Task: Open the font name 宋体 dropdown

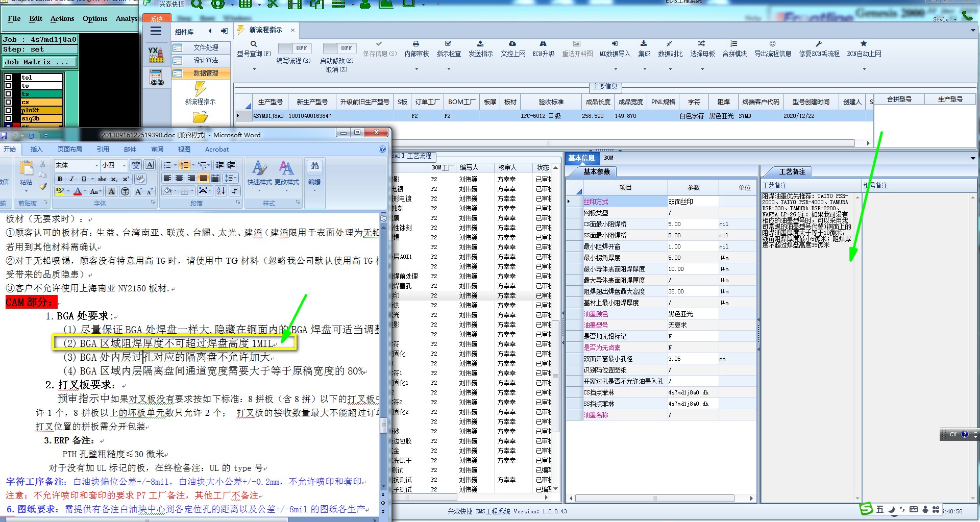Action: [96, 165]
